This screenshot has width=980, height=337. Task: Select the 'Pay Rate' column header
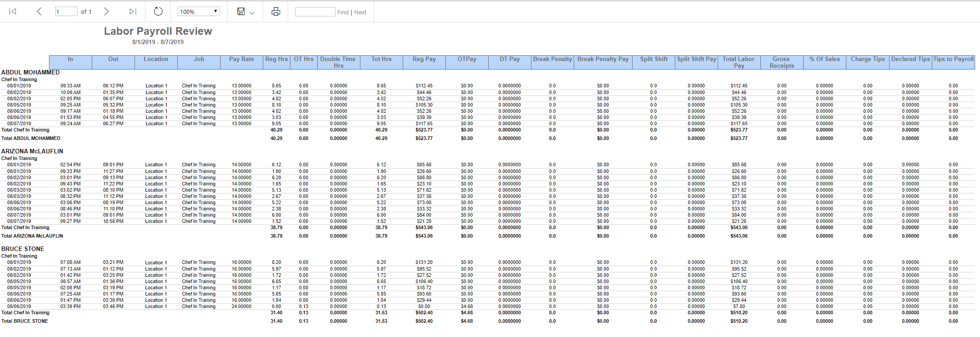[x=241, y=62]
